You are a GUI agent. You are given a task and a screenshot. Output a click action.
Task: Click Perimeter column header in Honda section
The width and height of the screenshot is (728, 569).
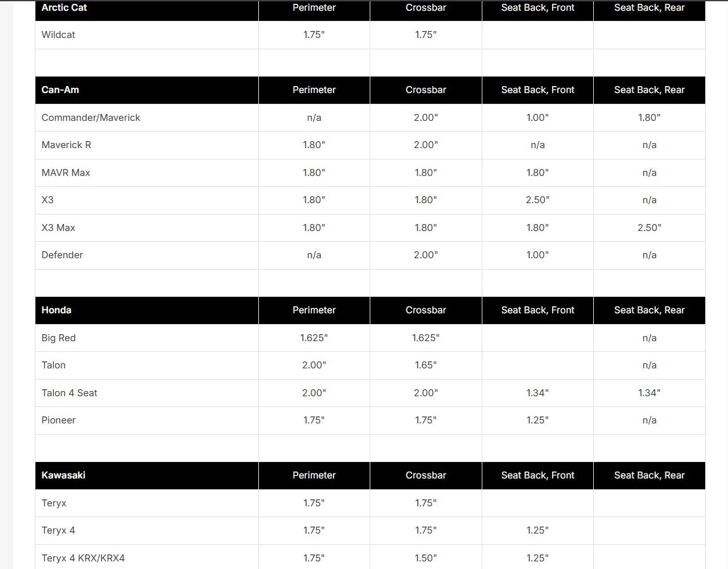pyautogui.click(x=314, y=310)
